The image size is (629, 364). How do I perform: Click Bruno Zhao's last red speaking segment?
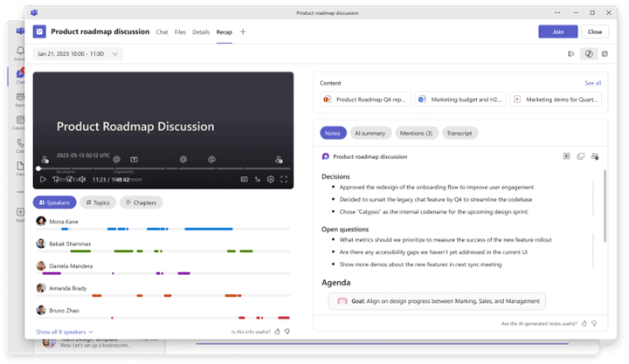[284, 318]
